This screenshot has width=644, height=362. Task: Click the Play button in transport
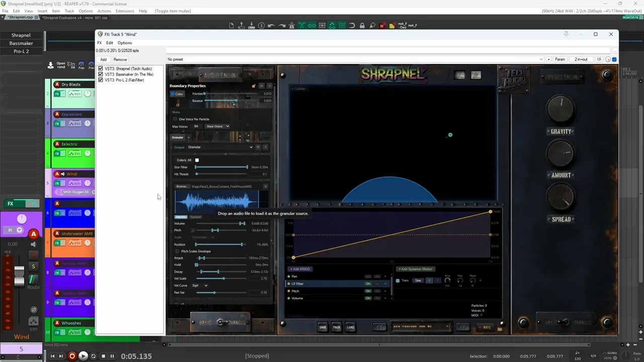pos(83,356)
